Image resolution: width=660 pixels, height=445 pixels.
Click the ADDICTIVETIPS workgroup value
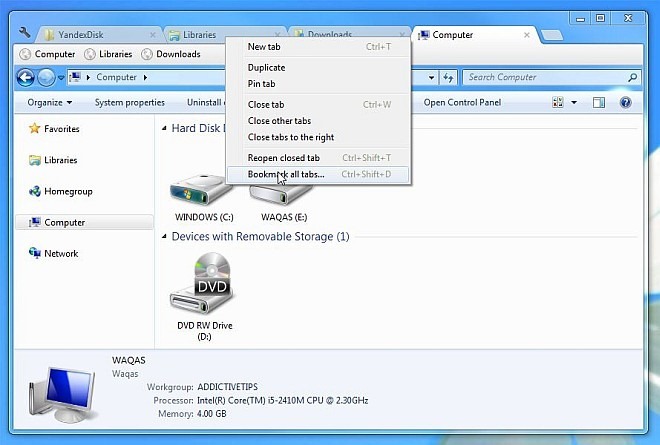[227, 386]
